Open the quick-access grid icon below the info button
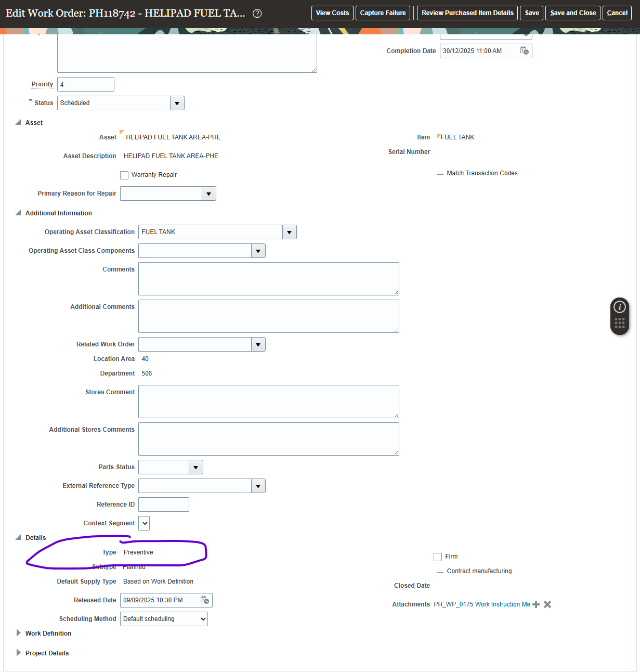 click(x=619, y=323)
